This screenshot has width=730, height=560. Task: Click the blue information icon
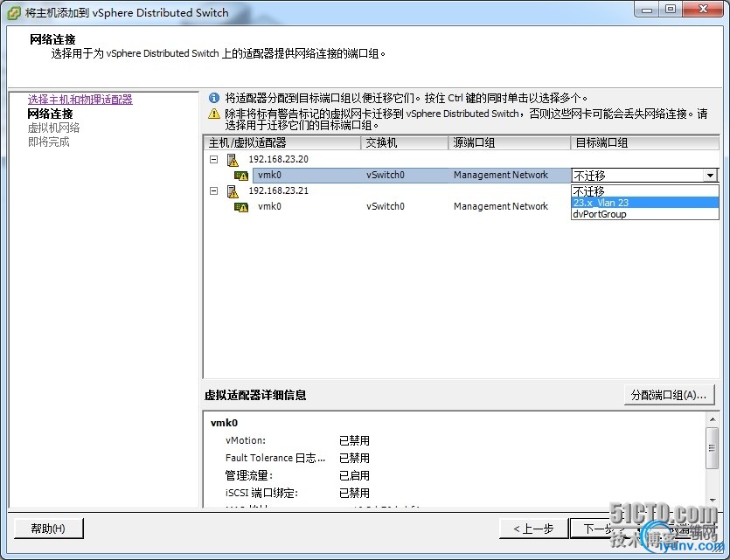click(x=214, y=98)
